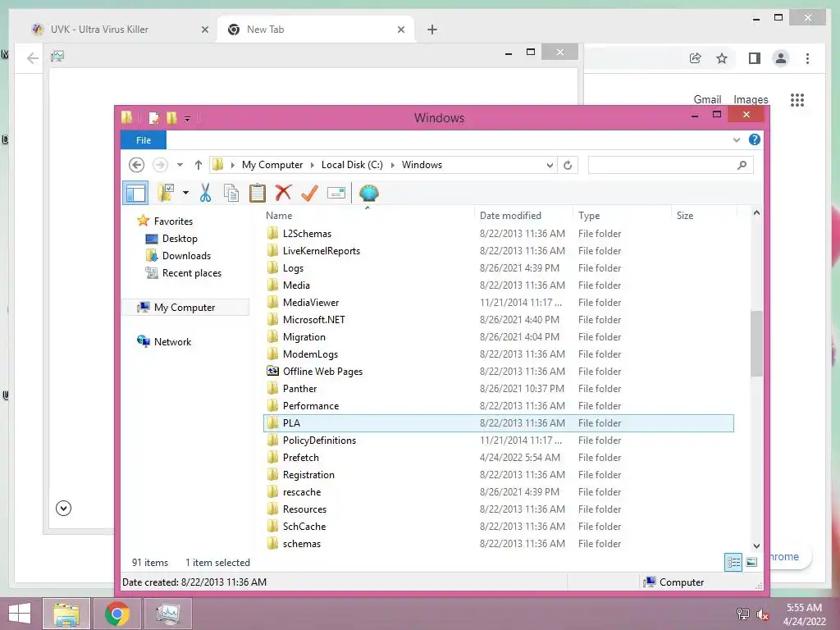Click the red X Delete icon
The height and width of the screenshot is (630, 840).
pyautogui.click(x=283, y=192)
